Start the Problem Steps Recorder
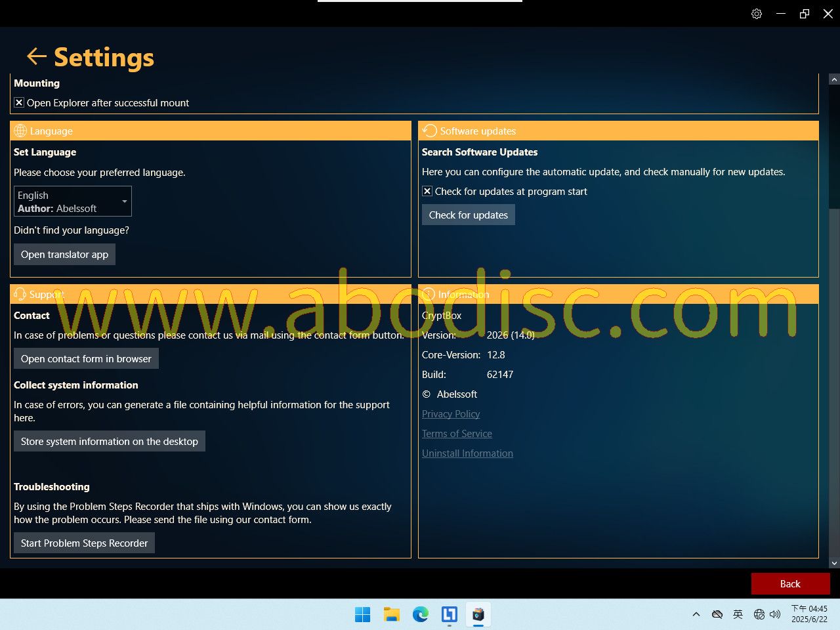 pos(84,543)
